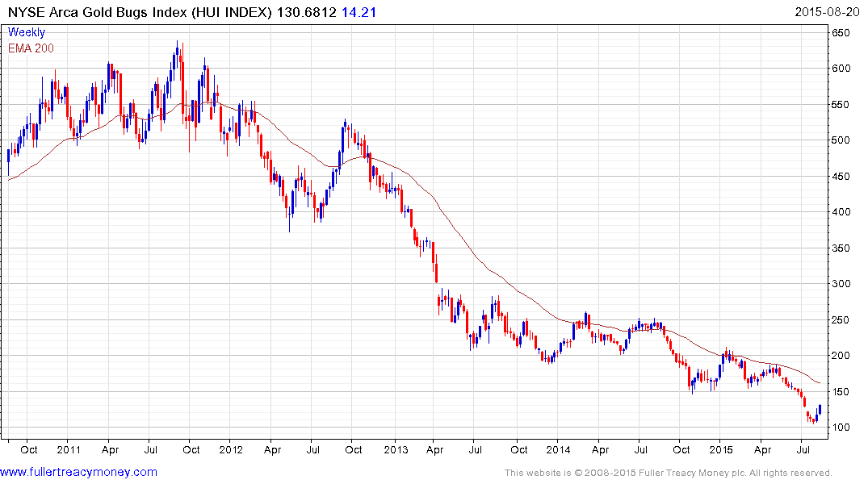The image size is (868, 484).
Task: Click the 2012 label on the time axis
Action: (231, 449)
